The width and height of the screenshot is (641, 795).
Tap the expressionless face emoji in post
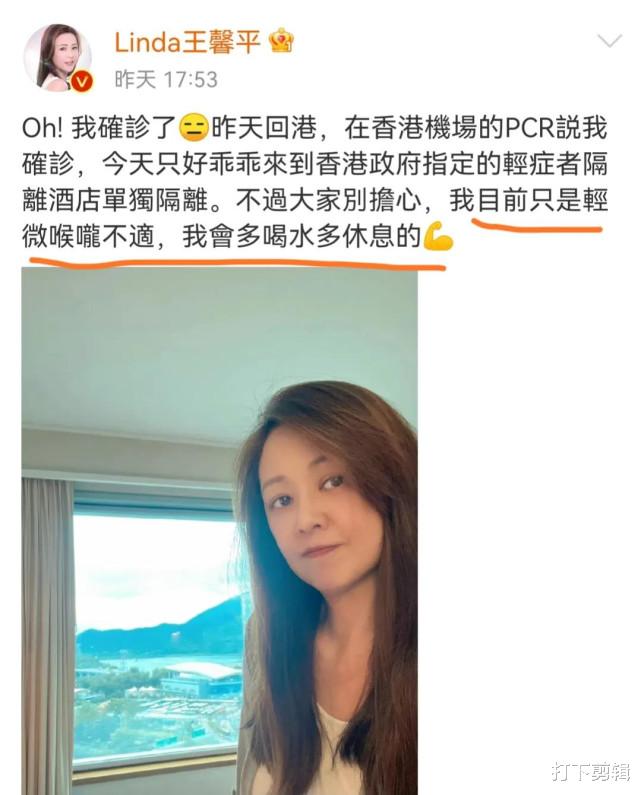pyautogui.click(x=194, y=129)
